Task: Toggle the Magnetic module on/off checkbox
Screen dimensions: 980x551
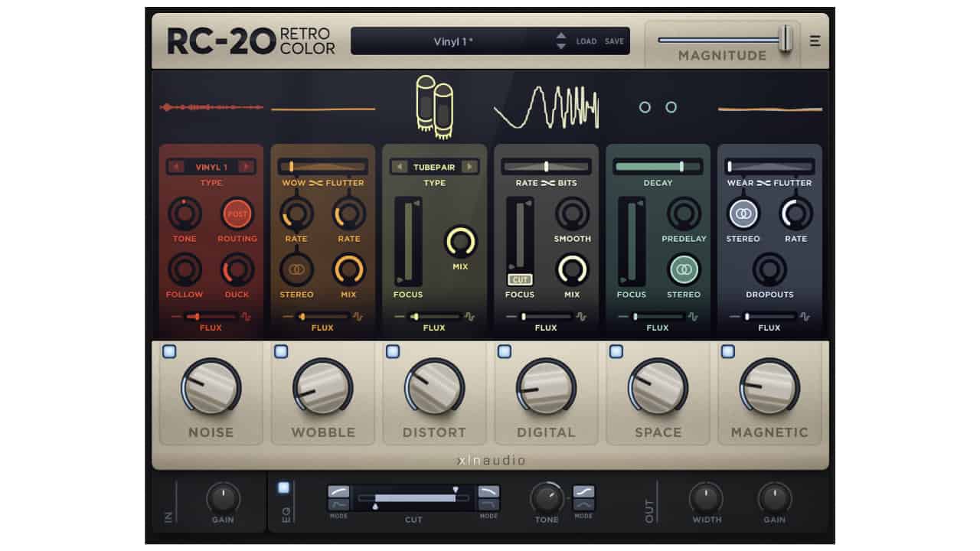Action: click(x=728, y=351)
